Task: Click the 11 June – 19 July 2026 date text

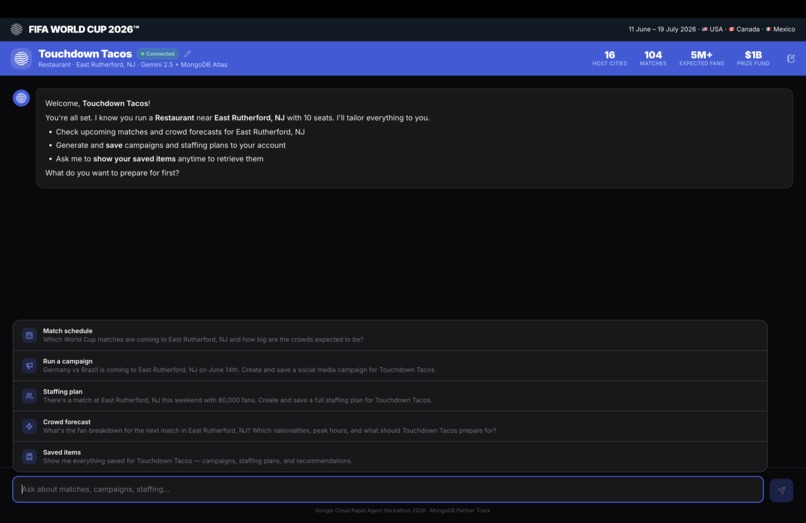Action: 662,29
